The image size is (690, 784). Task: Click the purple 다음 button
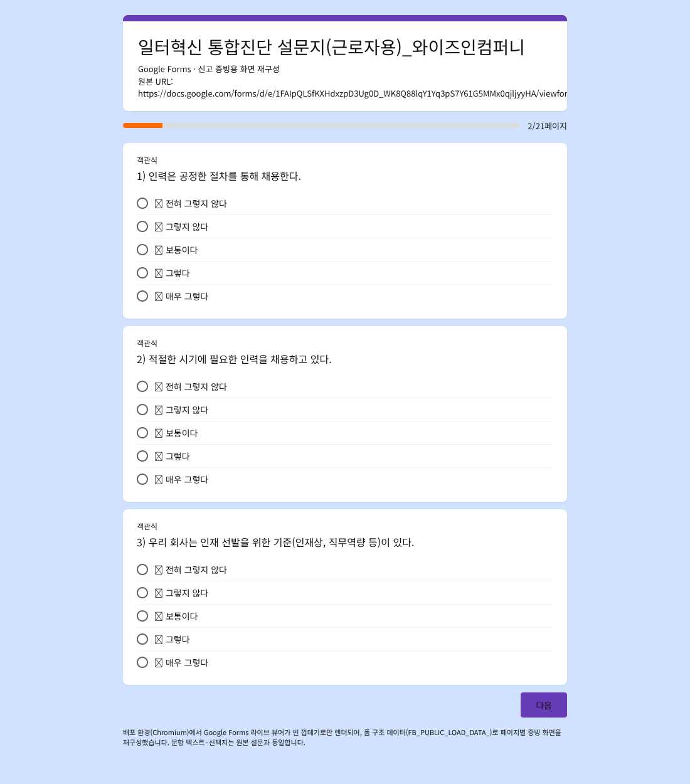pos(544,705)
